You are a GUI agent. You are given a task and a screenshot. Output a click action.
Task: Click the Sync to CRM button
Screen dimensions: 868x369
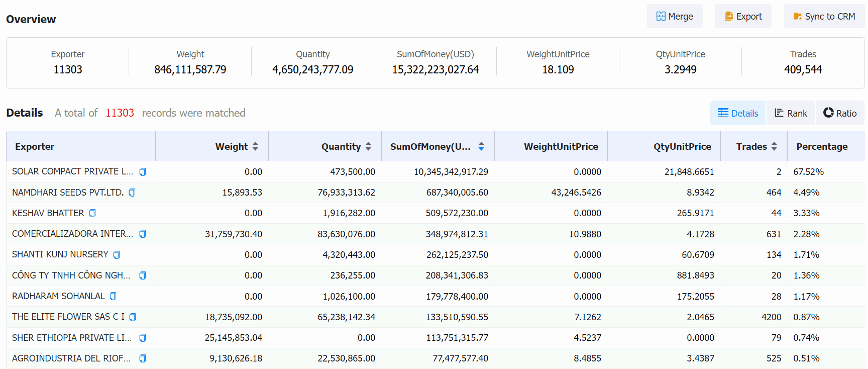[x=824, y=17]
